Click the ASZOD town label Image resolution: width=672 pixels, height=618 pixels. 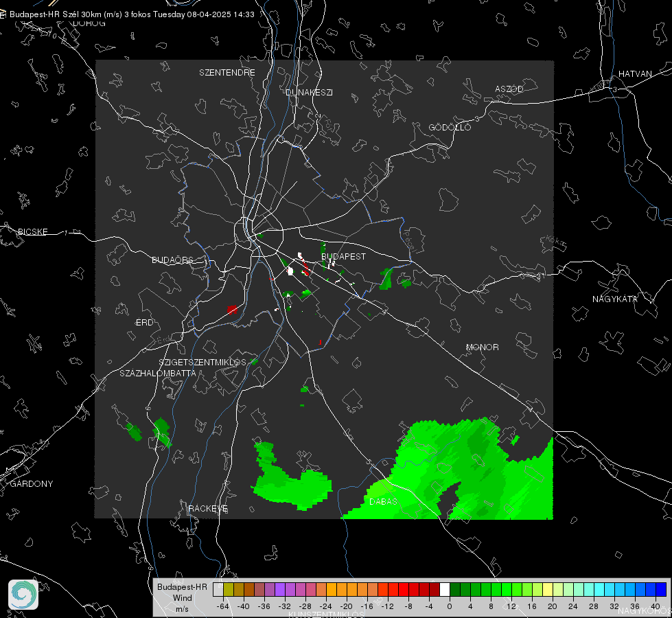coord(509,89)
